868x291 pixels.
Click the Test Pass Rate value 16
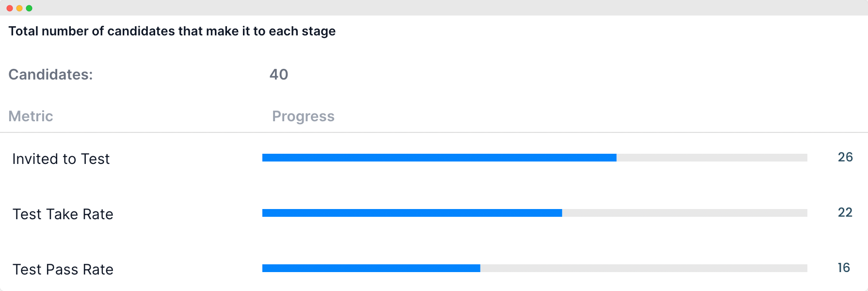coord(844,268)
